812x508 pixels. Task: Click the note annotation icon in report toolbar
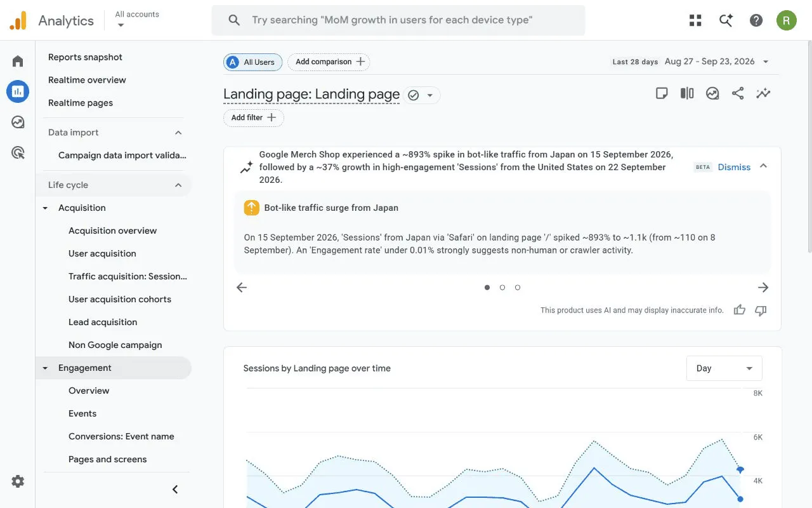point(662,93)
